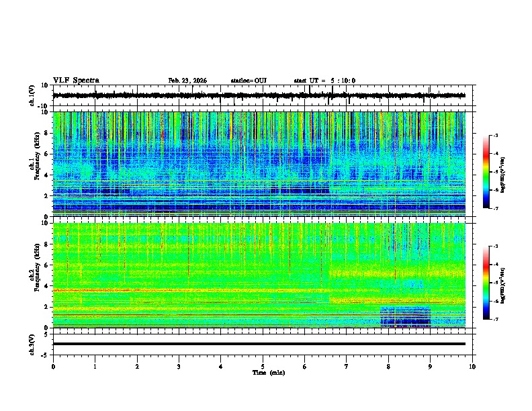Click the "Time (min)" axis title
This screenshot has width=532, height=411.
tap(269, 373)
